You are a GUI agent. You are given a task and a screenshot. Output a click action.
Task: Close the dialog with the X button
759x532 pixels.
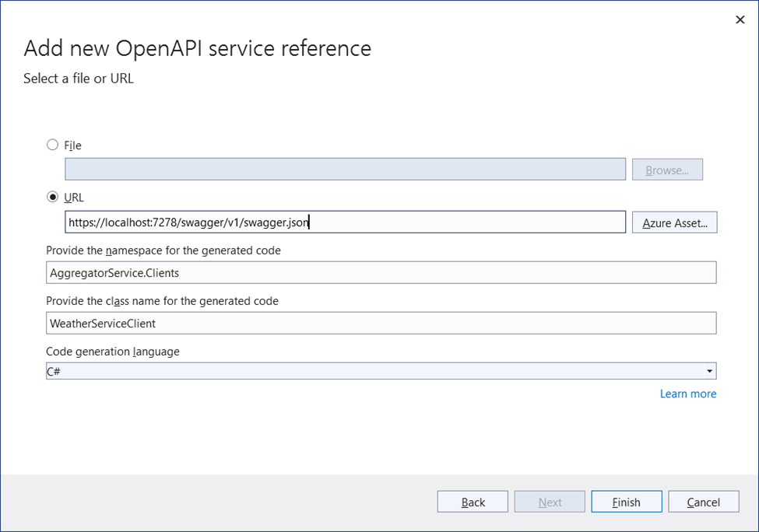click(x=739, y=19)
